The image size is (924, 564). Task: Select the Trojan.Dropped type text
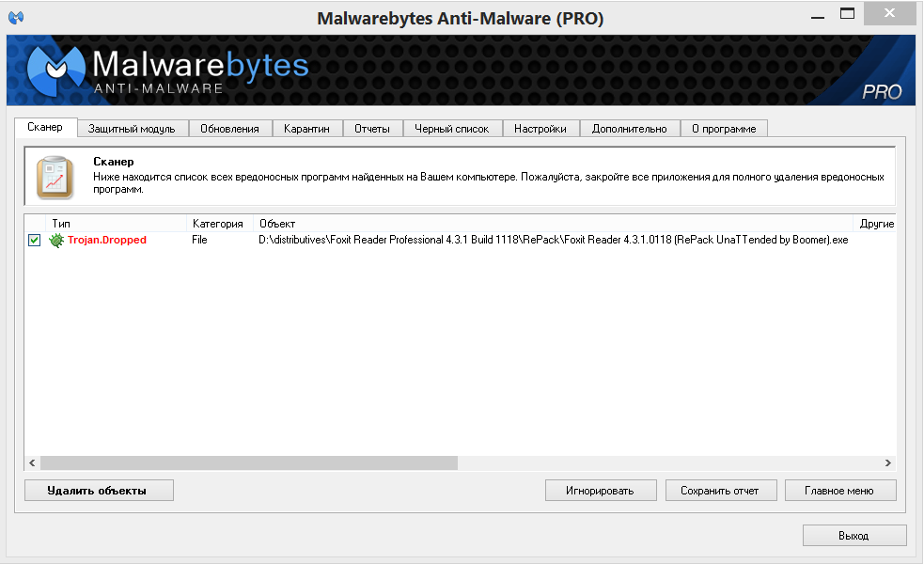coord(107,240)
